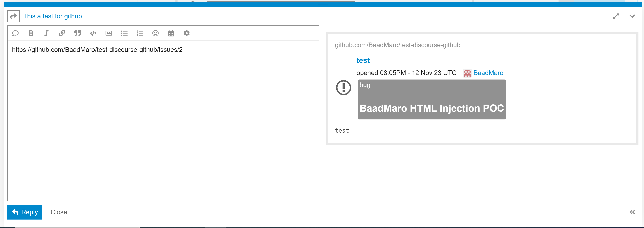The image size is (644, 228).
Task: Click the reply-to share arrow icon
Action: point(13,16)
